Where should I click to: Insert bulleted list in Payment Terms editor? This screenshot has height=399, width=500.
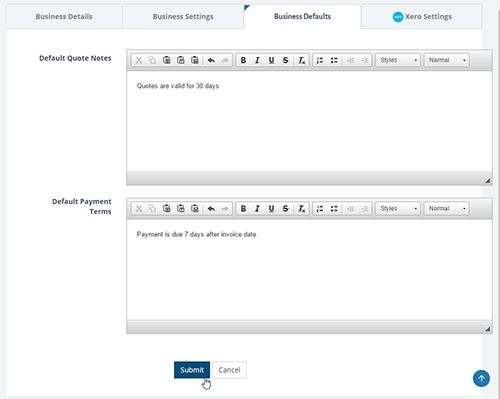pyautogui.click(x=334, y=209)
